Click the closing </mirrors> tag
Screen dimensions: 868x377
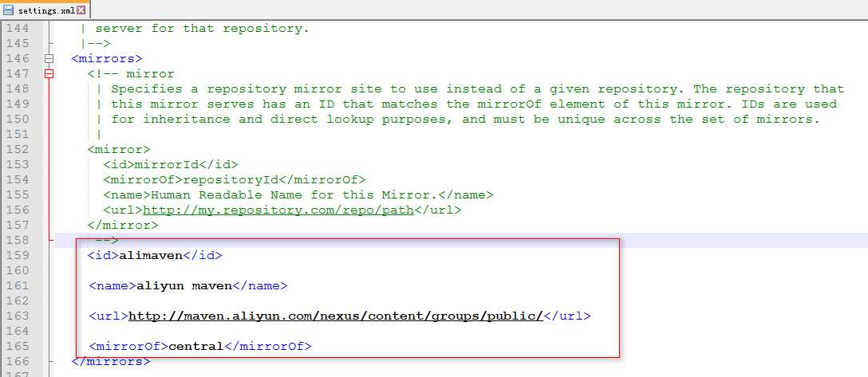pyautogui.click(x=111, y=362)
